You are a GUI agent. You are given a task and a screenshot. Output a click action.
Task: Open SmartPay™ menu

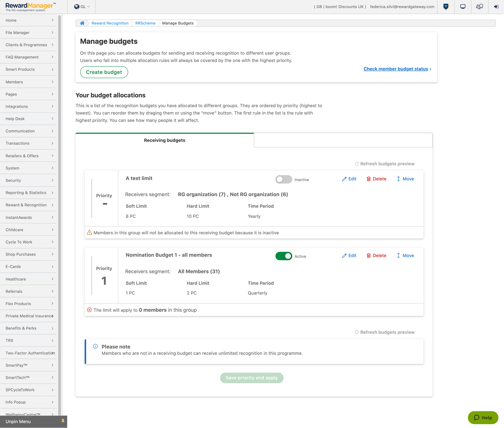click(28, 365)
